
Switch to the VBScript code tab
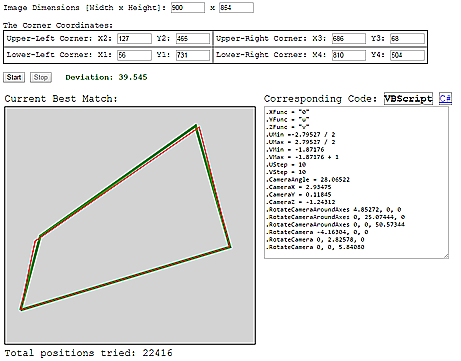(408, 99)
